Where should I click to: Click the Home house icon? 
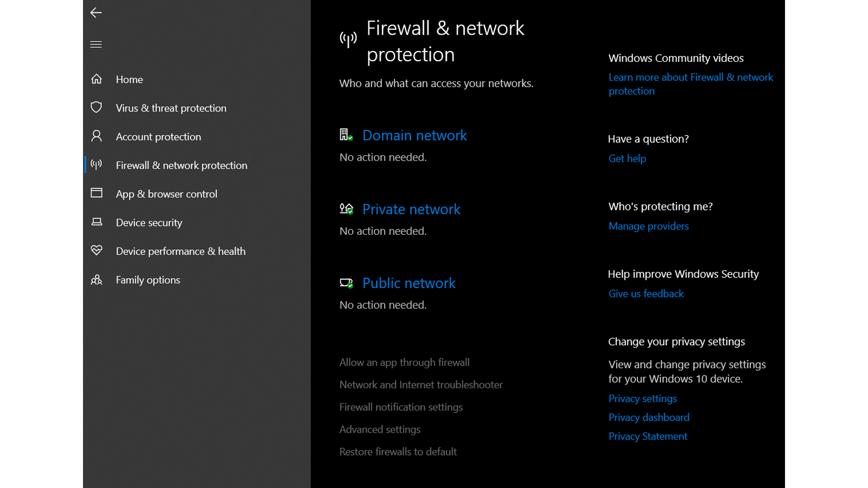tap(97, 79)
